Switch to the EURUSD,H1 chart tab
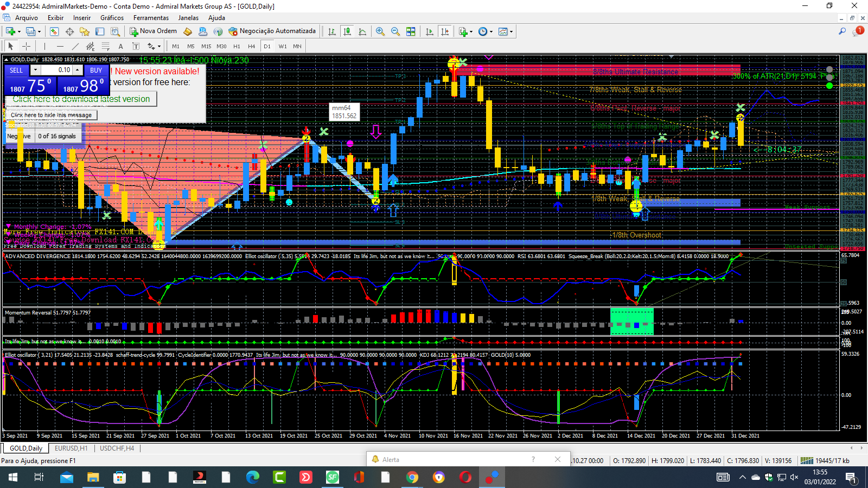The width and height of the screenshot is (868, 488). click(x=71, y=448)
